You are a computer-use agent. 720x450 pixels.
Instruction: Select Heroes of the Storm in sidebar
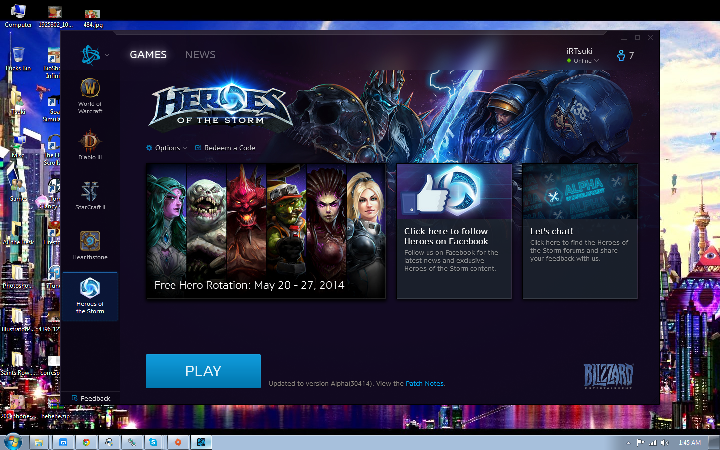pos(90,296)
